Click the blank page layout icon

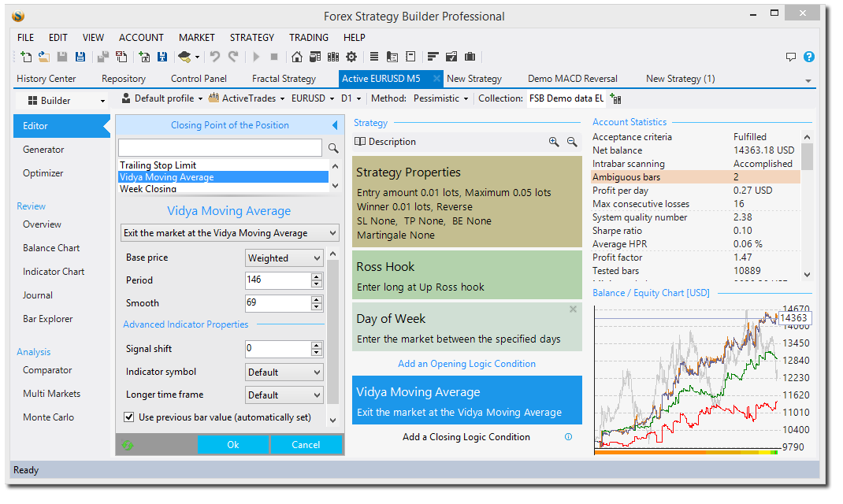tap(410, 57)
